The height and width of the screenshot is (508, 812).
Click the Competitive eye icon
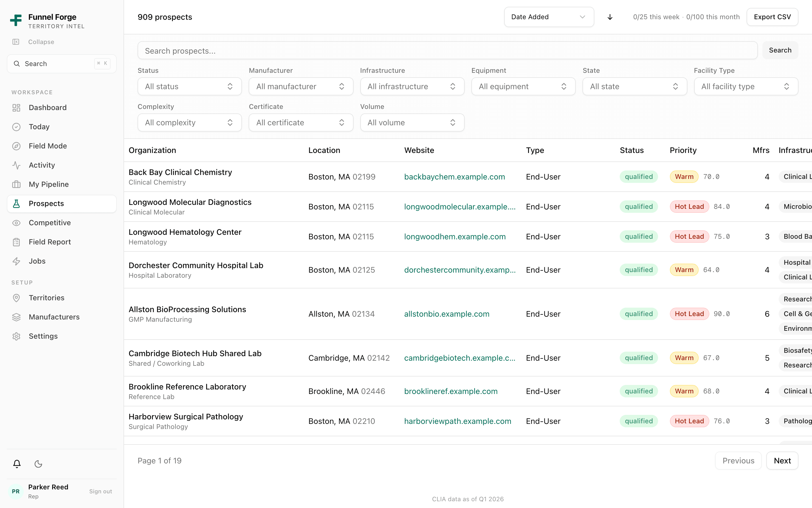(x=16, y=223)
